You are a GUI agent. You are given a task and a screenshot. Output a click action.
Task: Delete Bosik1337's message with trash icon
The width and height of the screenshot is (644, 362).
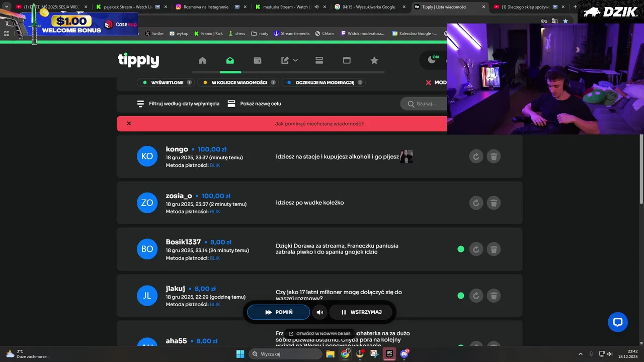tap(494, 249)
